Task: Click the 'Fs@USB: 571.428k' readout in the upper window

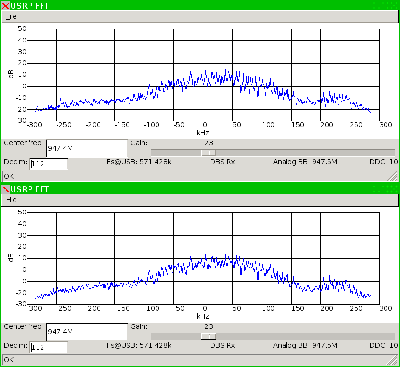Action: coord(139,162)
